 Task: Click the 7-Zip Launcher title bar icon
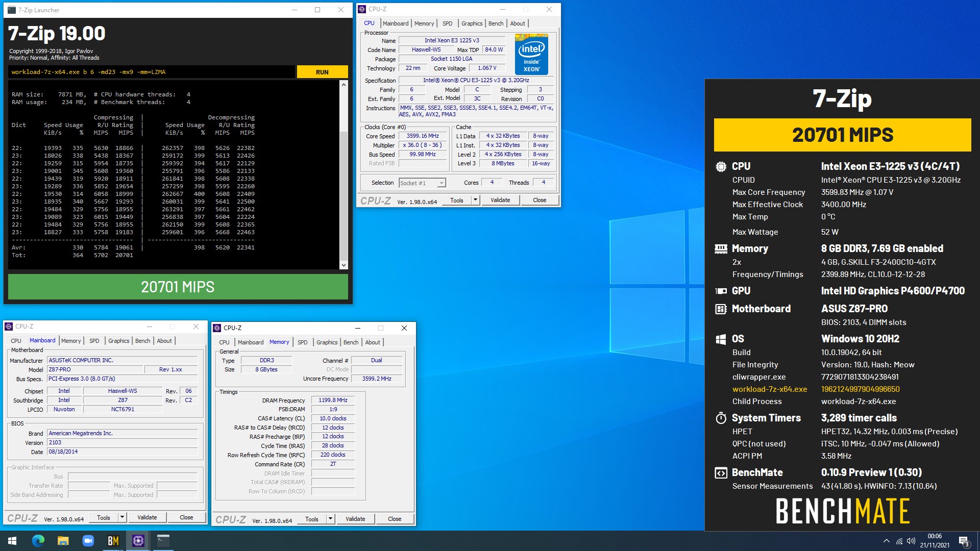pyautogui.click(x=12, y=10)
